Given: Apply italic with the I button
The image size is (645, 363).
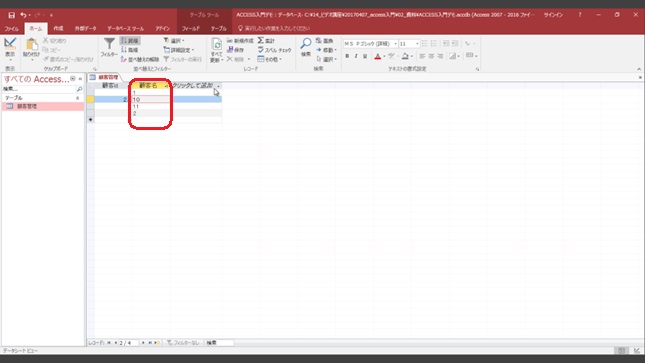Looking at the screenshot, I should point(356,56).
